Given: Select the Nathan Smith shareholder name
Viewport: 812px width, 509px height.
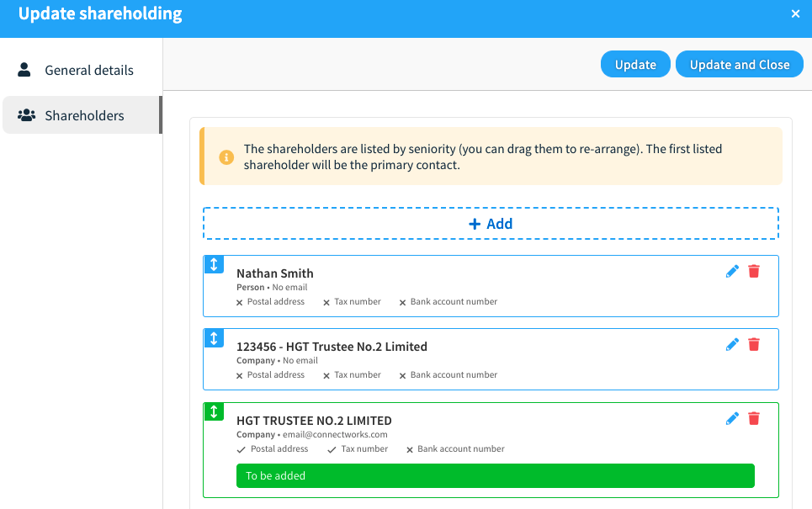Looking at the screenshot, I should point(275,273).
